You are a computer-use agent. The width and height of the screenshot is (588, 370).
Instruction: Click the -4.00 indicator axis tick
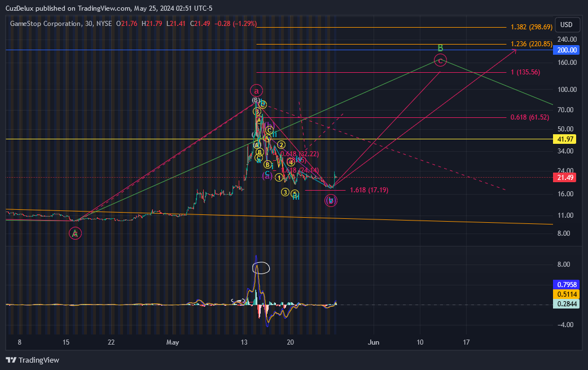click(x=565, y=325)
